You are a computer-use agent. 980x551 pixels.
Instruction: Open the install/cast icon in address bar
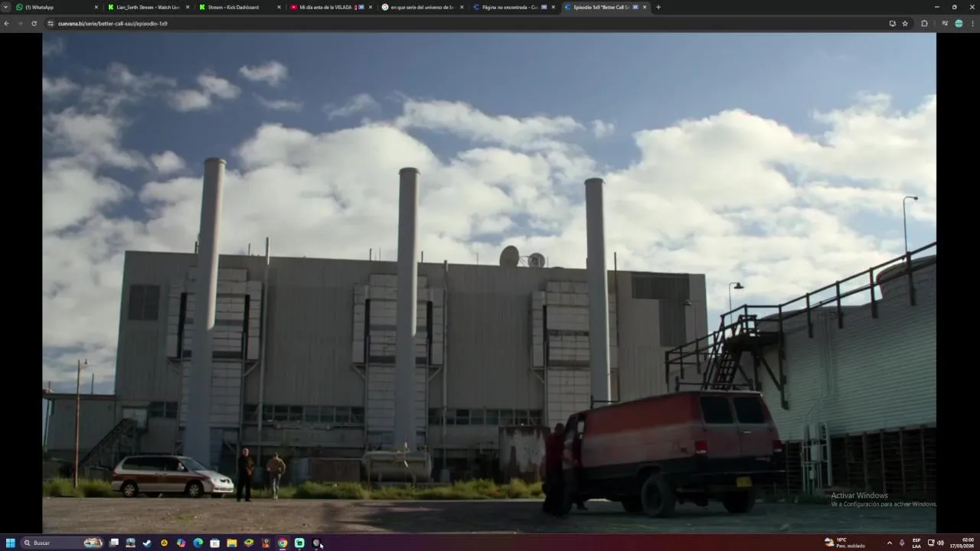click(893, 24)
